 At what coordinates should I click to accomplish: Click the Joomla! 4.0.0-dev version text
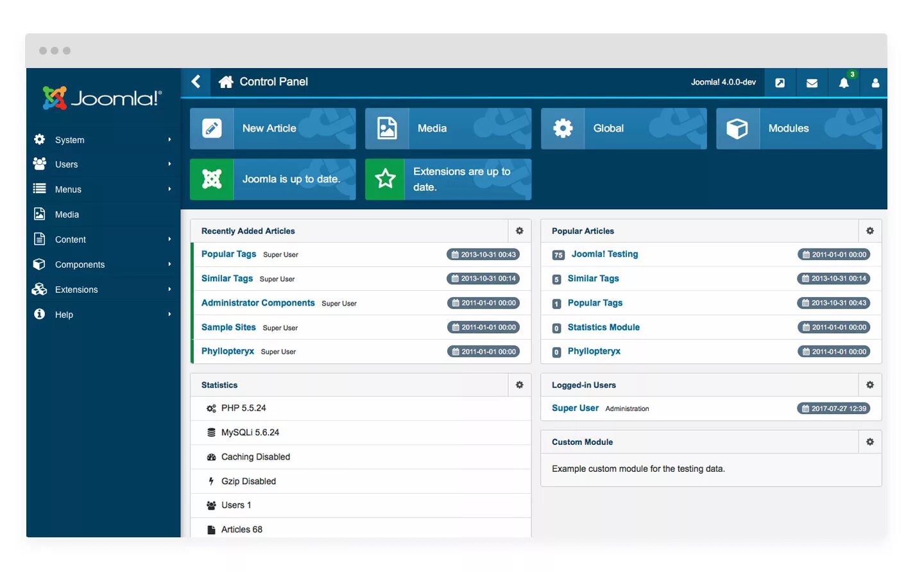pyautogui.click(x=723, y=82)
